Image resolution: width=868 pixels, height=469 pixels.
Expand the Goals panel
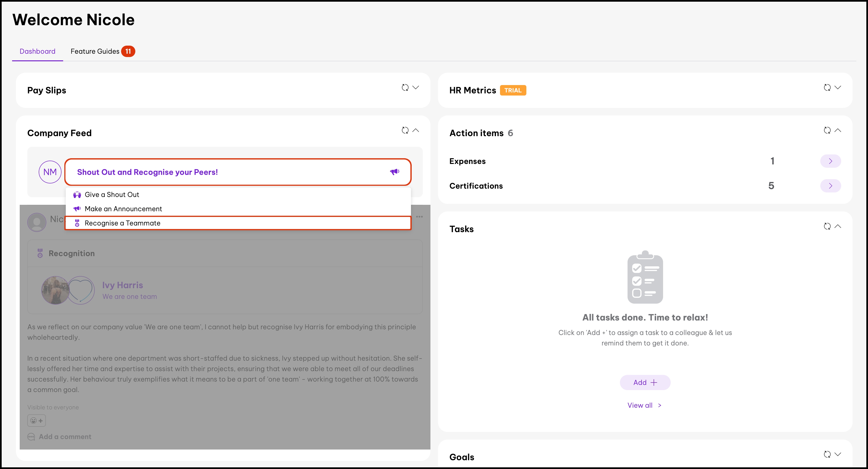coord(838,455)
